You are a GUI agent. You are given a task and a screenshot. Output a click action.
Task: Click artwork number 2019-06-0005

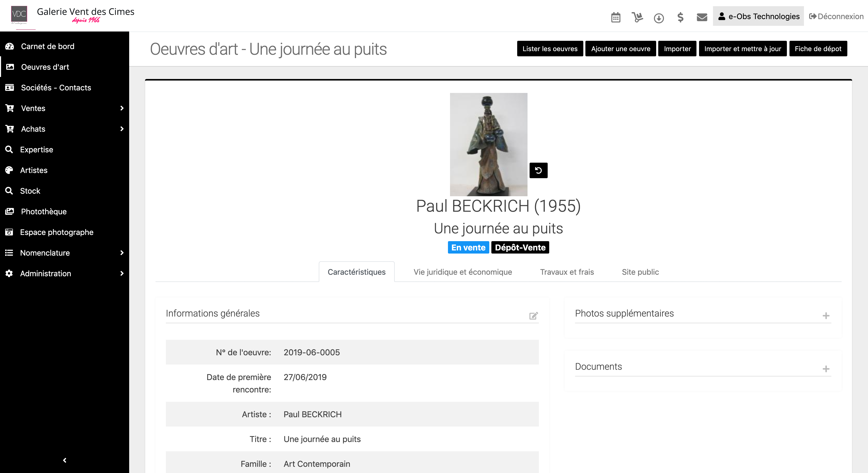tap(312, 352)
